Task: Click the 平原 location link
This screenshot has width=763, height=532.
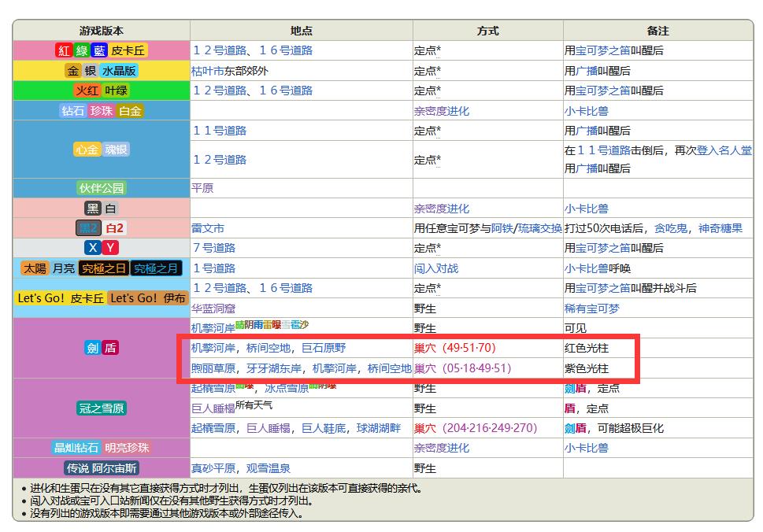Action: click(202, 188)
